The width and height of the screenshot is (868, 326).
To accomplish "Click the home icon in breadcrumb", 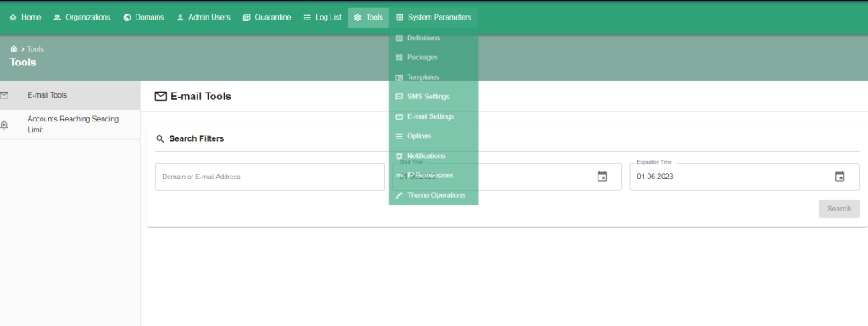I will (x=14, y=48).
